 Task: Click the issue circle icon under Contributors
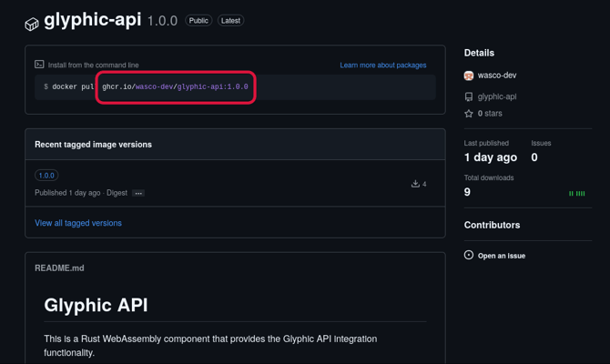coord(469,256)
